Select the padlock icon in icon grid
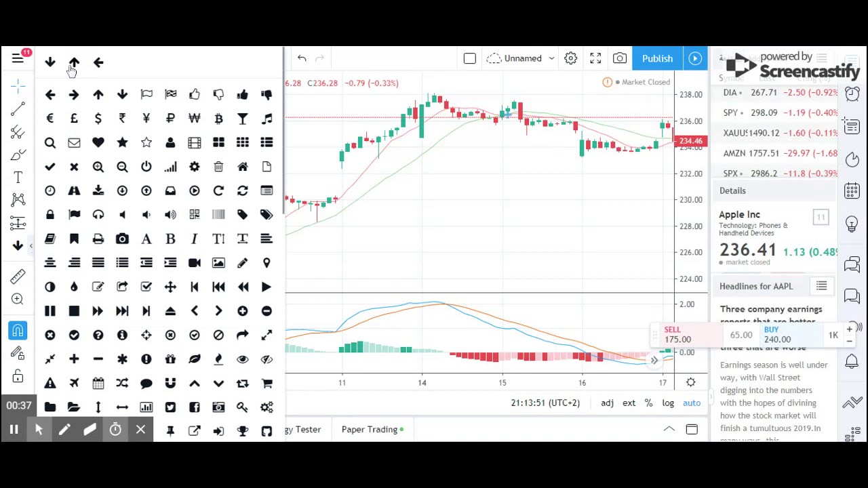The height and width of the screenshot is (488, 868). 50,215
